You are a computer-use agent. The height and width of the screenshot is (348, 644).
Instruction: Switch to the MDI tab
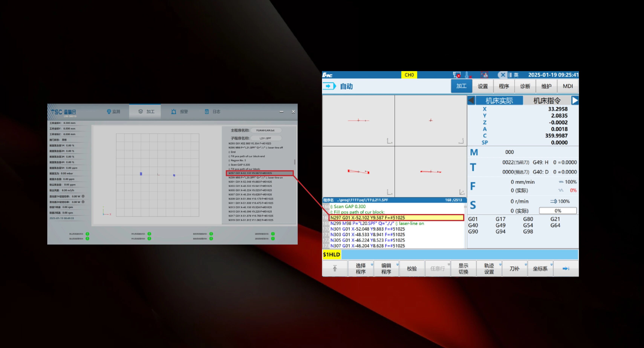click(x=568, y=86)
